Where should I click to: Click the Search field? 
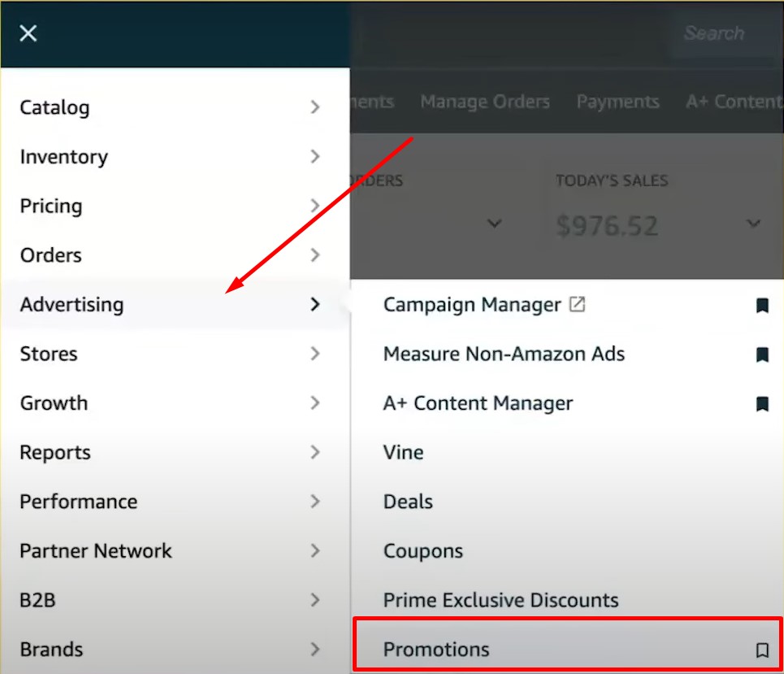click(713, 33)
